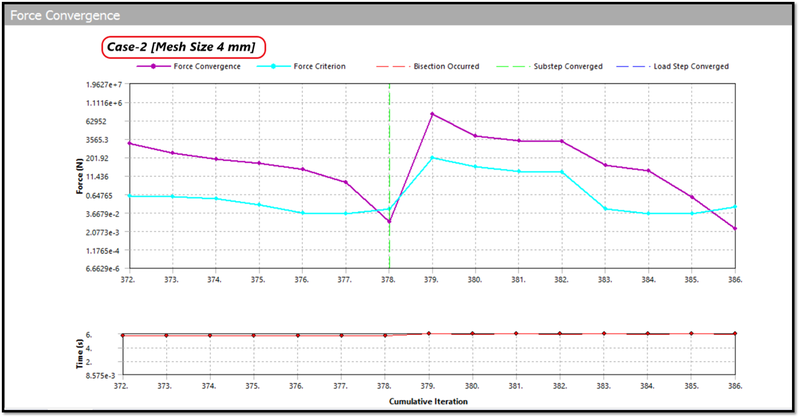Click the time plot point at iteration 372
800x418 pixels.
[122, 335]
